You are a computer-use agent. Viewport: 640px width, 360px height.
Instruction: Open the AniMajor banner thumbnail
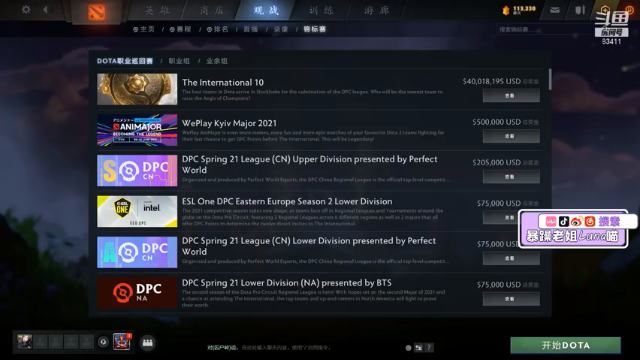click(x=137, y=130)
